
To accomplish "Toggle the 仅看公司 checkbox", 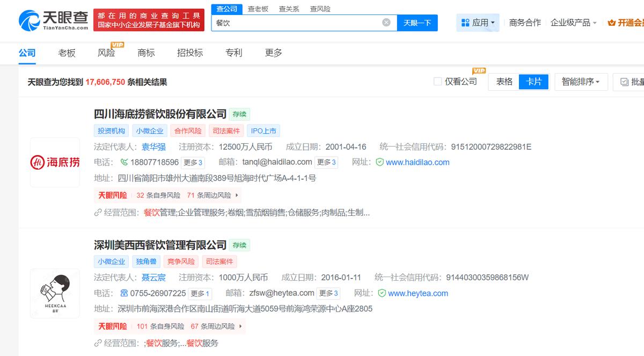I will coord(437,82).
